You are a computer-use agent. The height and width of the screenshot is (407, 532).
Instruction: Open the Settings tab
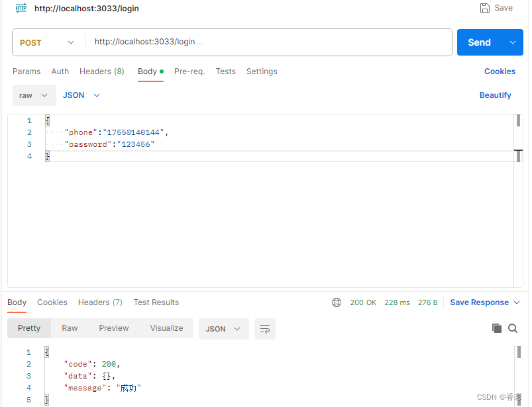click(x=262, y=71)
